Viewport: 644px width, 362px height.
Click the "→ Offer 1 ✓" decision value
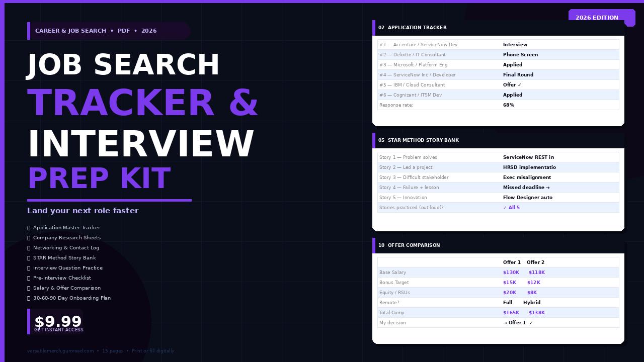click(x=518, y=323)
